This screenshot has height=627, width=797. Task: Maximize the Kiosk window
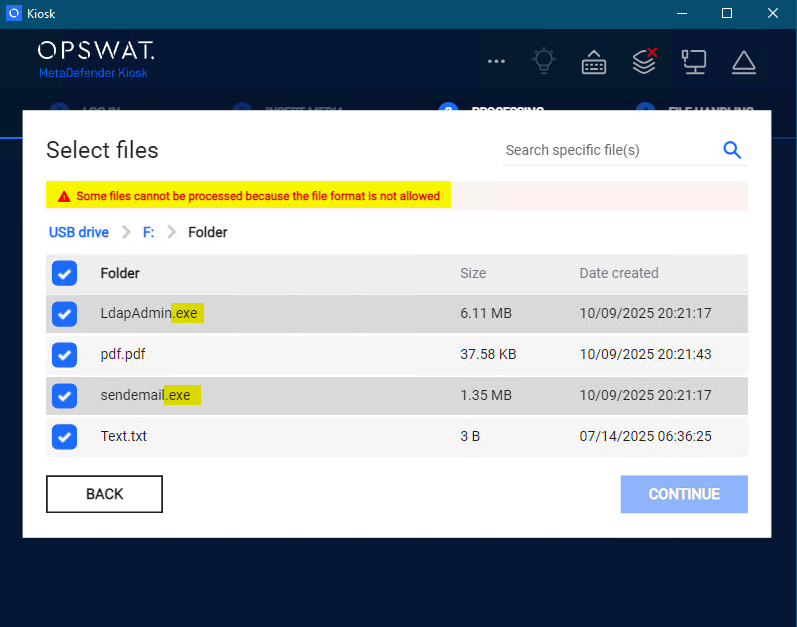pyautogui.click(x=727, y=14)
